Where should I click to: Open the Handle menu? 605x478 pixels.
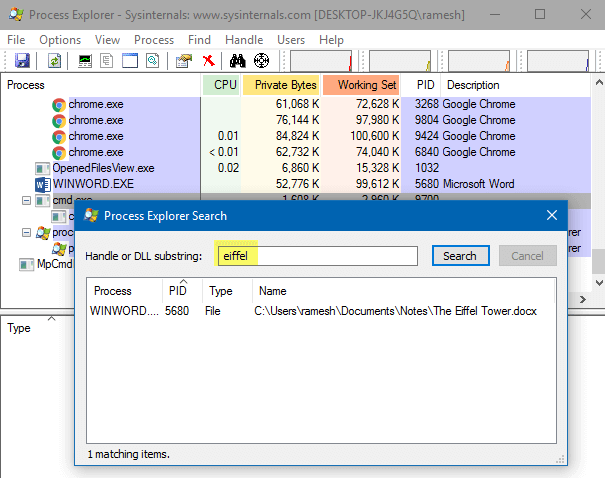[x=244, y=40]
